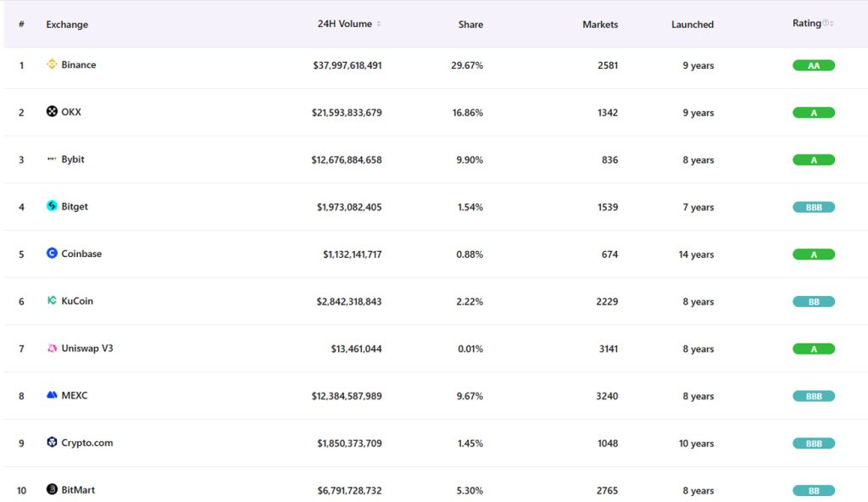Click KuCoin's BB rating badge
This screenshot has width=868, height=502.
(813, 301)
